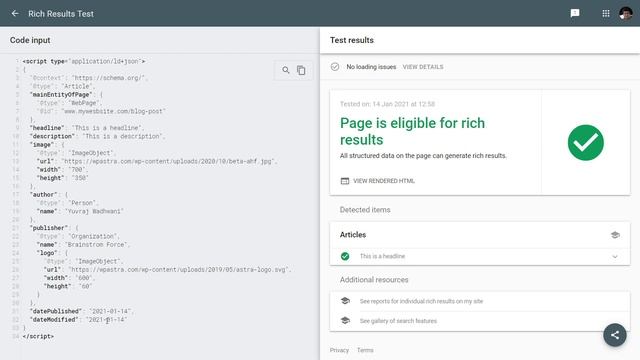
Task: Click the closing script tag line
Action: 38,336
